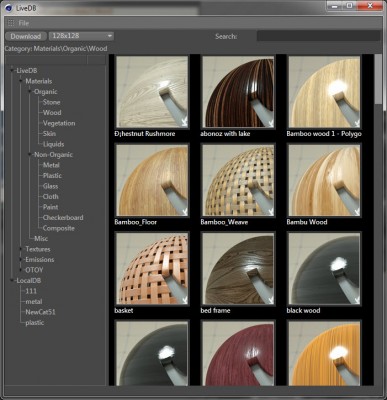
Task: Select the Emissions tree item
Action: (x=40, y=259)
